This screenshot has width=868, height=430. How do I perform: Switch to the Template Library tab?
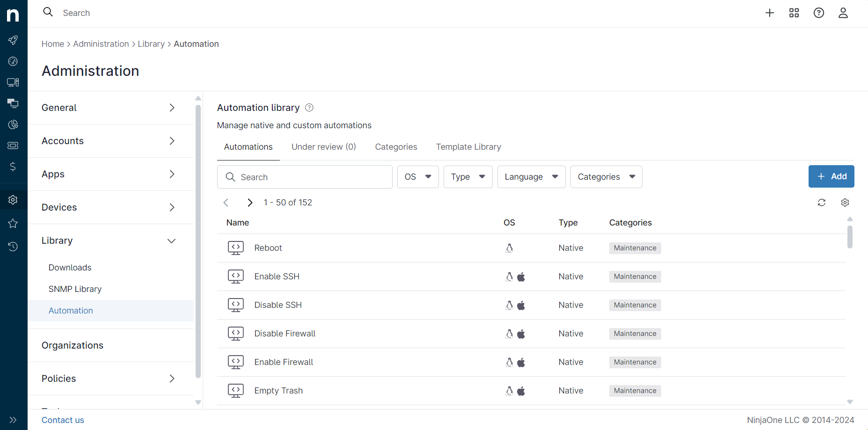pyautogui.click(x=468, y=146)
